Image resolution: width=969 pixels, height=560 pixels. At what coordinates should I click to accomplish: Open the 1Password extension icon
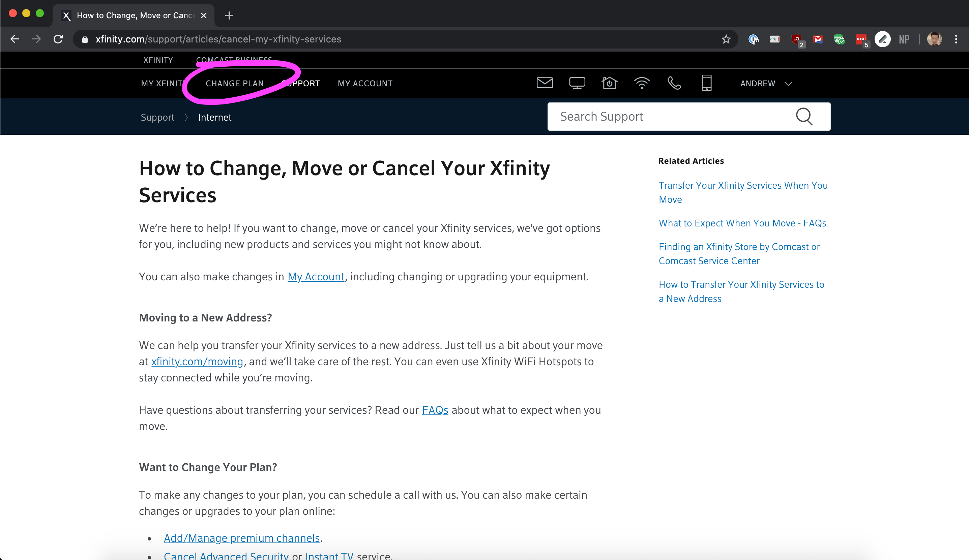753,39
